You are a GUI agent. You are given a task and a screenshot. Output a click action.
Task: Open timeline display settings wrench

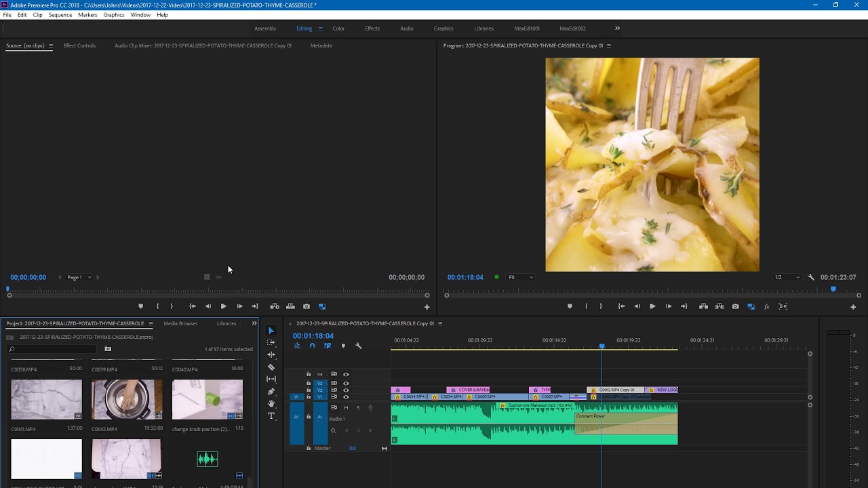359,346
